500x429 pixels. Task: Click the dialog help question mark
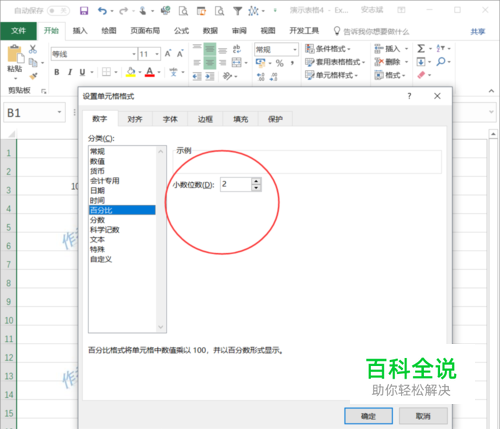pos(409,96)
